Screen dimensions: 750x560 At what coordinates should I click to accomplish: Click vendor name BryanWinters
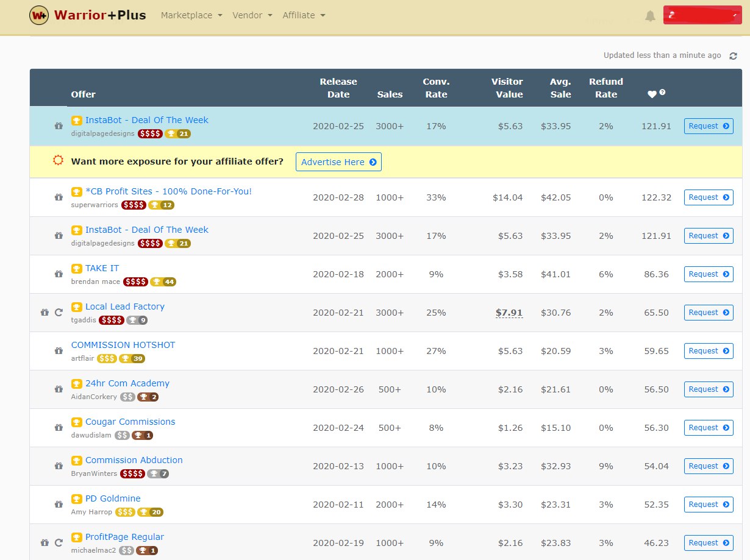(95, 473)
